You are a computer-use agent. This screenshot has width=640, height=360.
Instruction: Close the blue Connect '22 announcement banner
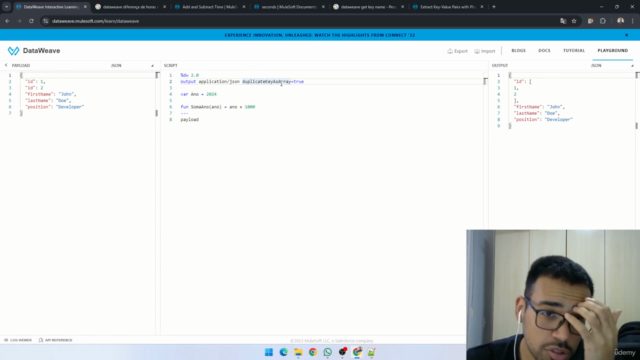[627, 35]
